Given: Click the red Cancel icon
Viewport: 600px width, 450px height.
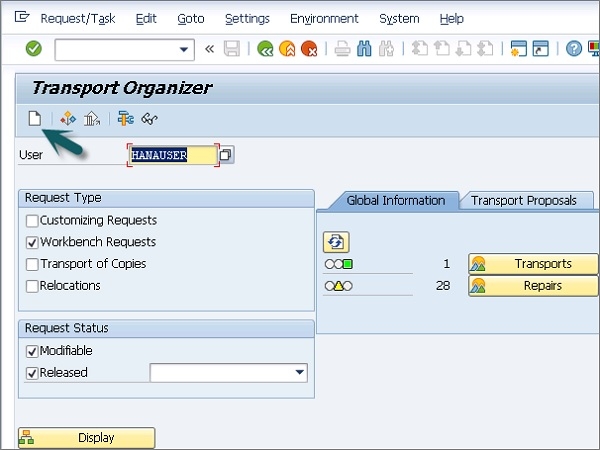Looking at the screenshot, I should [309, 49].
